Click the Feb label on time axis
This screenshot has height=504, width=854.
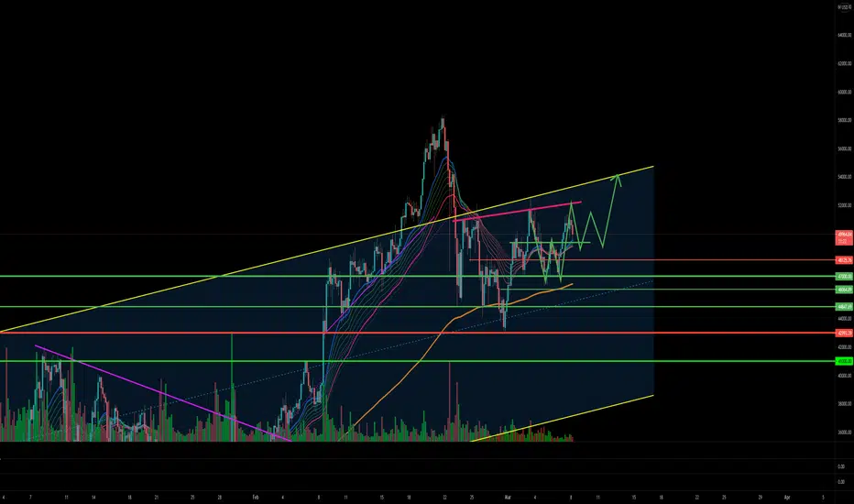(256, 498)
